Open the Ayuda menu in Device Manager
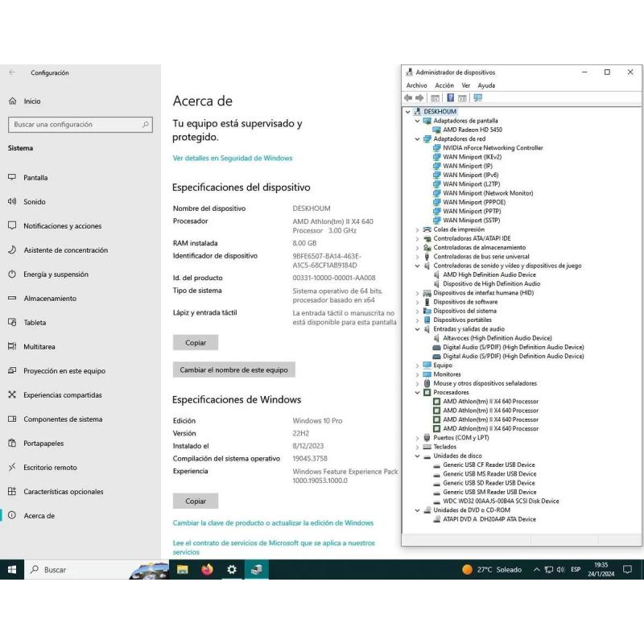 click(486, 85)
